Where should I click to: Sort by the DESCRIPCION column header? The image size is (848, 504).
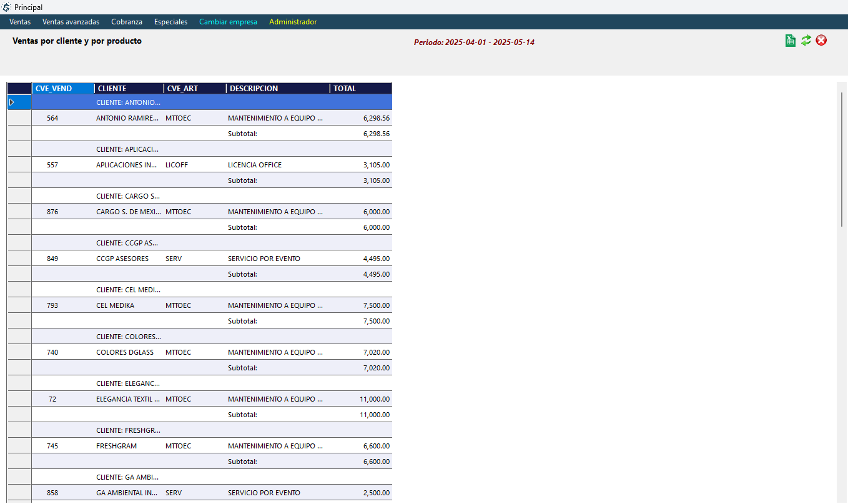[x=277, y=89]
